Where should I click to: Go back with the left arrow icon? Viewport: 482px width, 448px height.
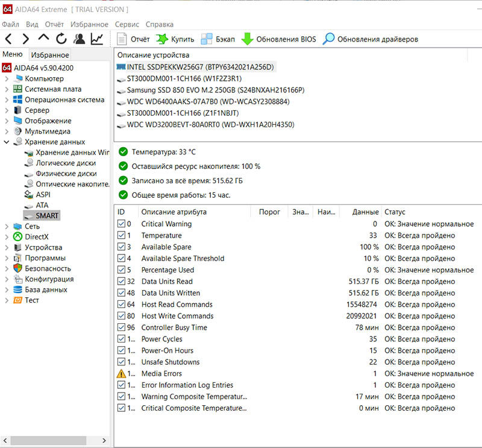pos(8,39)
